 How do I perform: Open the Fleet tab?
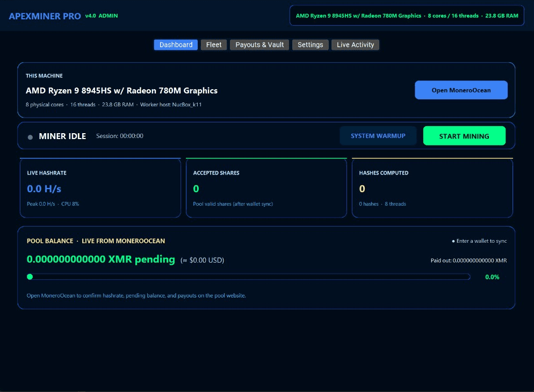click(x=213, y=45)
